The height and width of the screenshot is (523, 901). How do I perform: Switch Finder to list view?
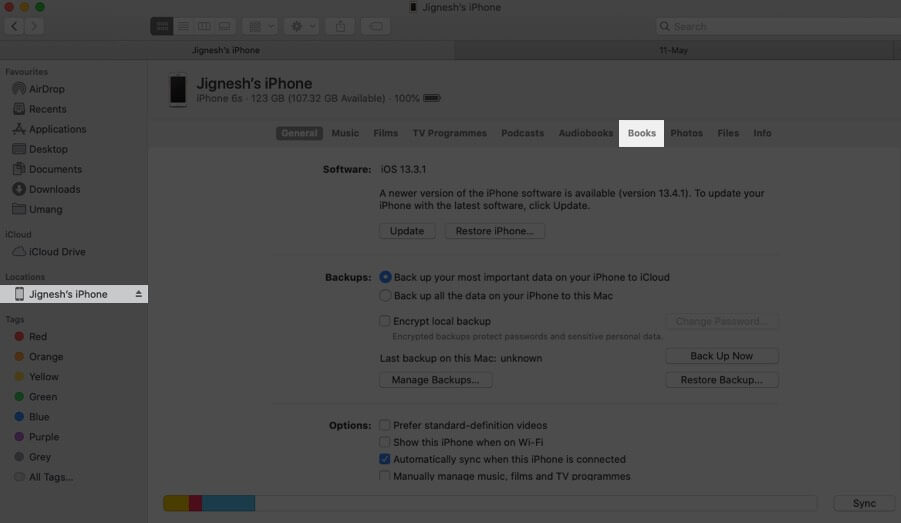click(183, 26)
